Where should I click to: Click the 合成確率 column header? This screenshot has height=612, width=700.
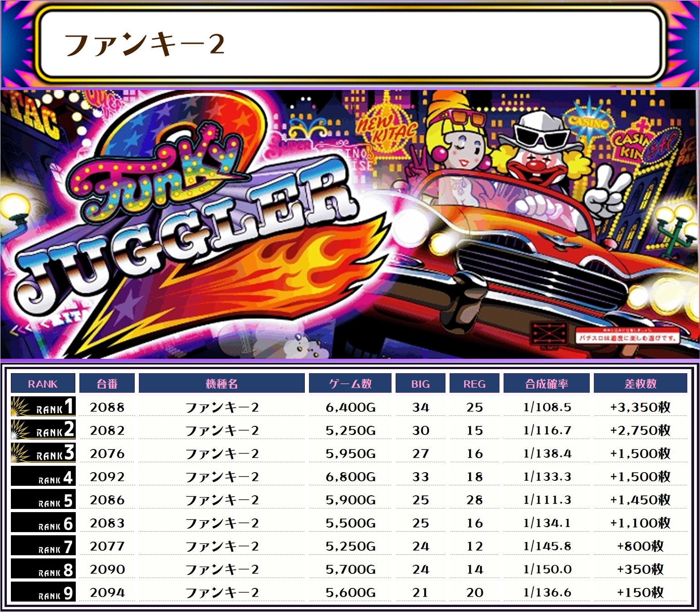point(547,384)
